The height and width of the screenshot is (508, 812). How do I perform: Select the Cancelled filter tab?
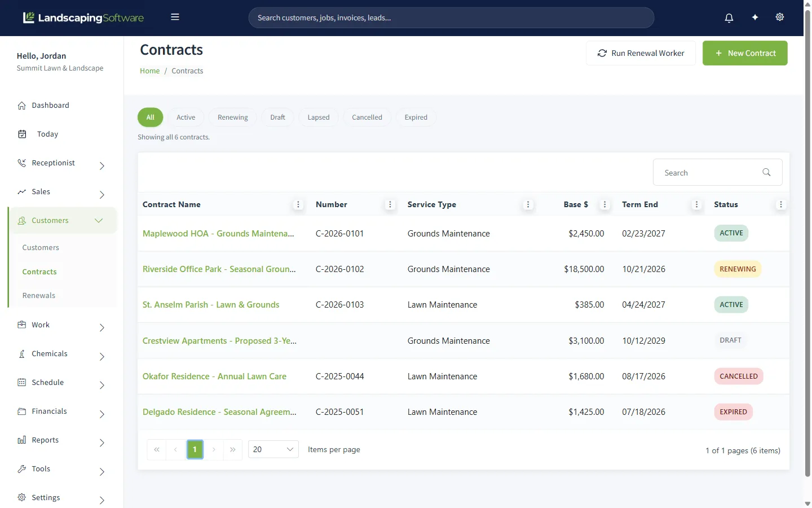pyautogui.click(x=367, y=117)
